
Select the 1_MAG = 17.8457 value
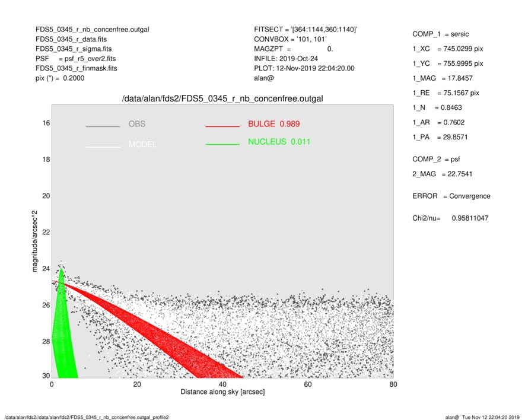(x=442, y=78)
